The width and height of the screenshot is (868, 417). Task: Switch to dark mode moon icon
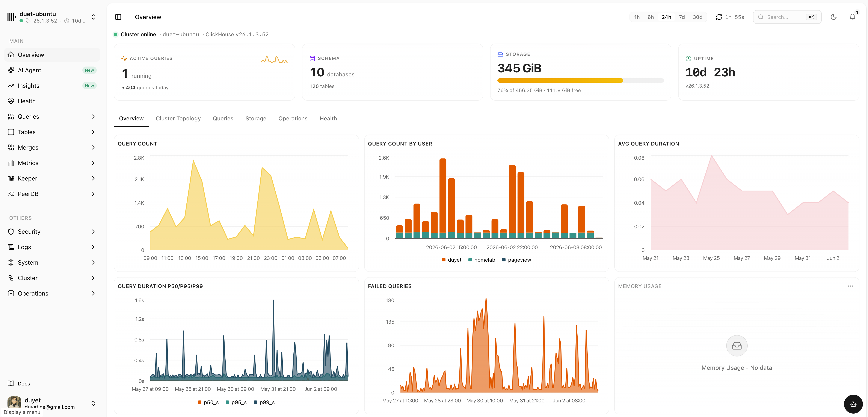tap(834, 17)
